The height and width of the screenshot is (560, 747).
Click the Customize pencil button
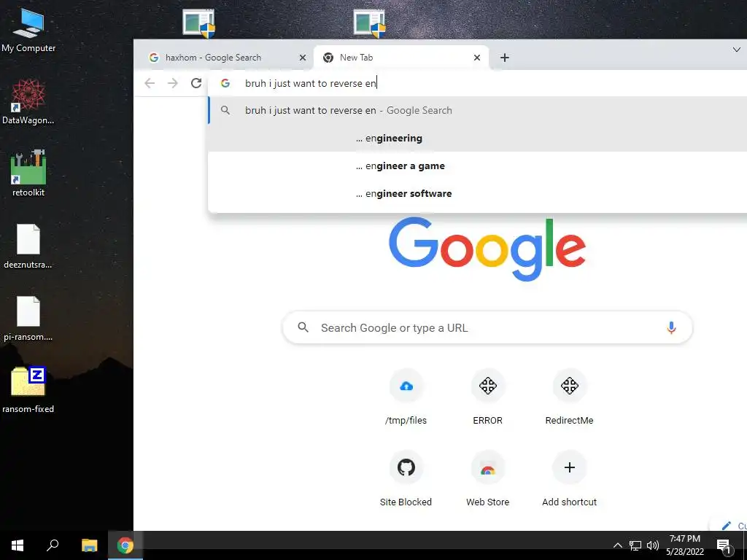click(x=729, y=525)
